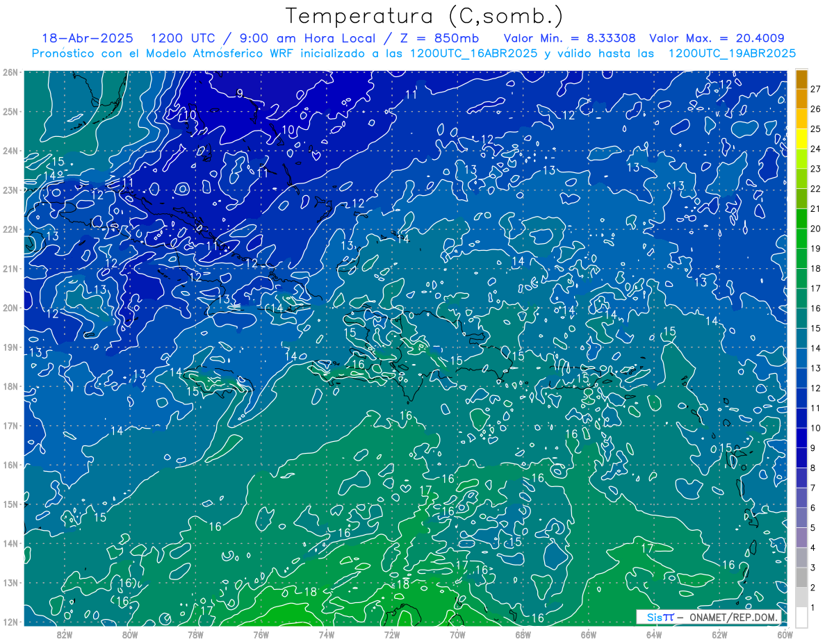Click the "14N" latitude label
The image size is (834, 644).
click(x=10, y=543)
